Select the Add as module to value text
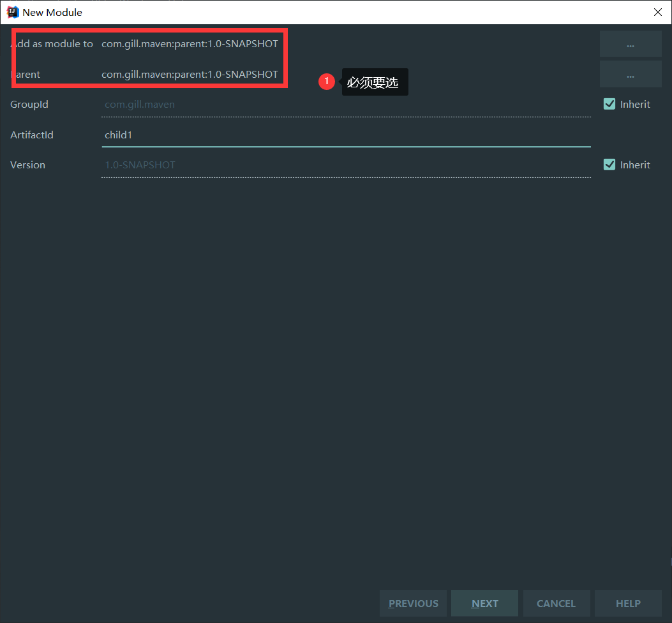Screen dimensions: 672x623 (190, 43)
